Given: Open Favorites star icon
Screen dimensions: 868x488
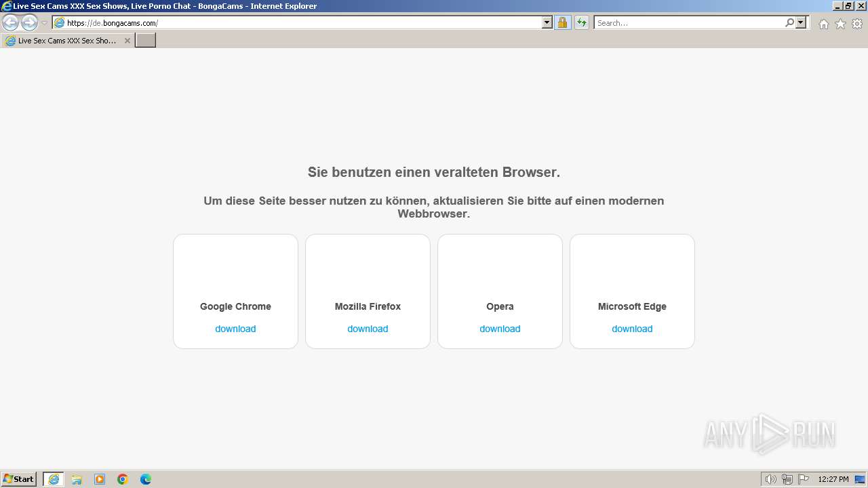Looking at the screenshot, I should [840, 24].
